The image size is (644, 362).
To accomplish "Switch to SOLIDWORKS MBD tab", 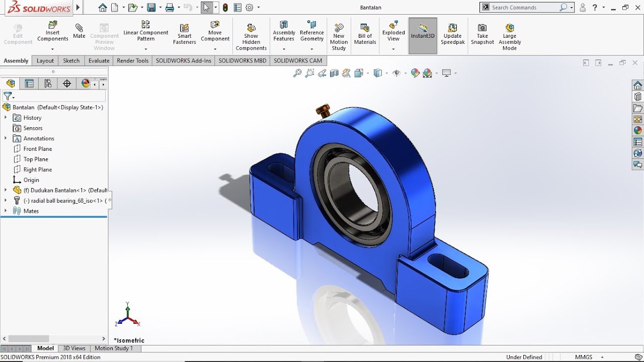I will pos(243,61).
